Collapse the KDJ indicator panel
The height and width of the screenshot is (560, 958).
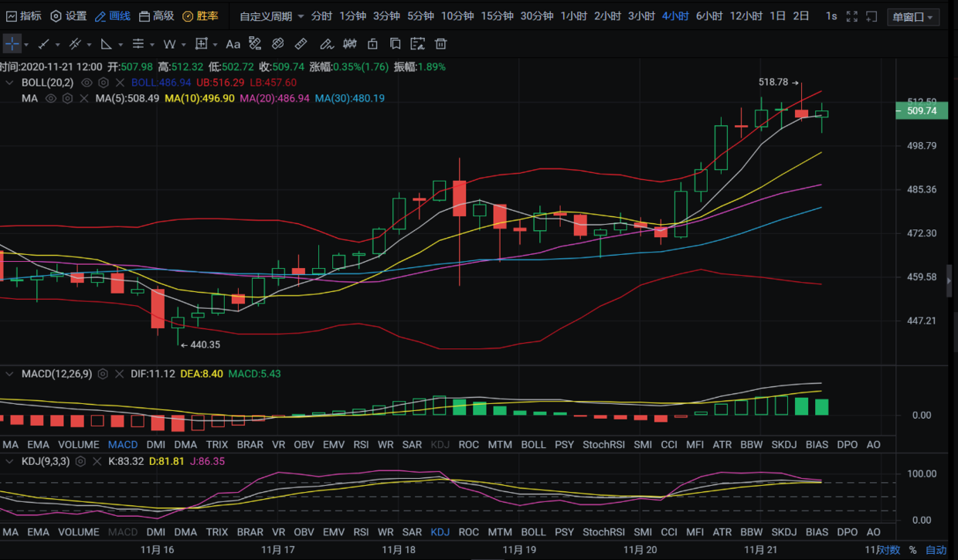coord(10,461)
